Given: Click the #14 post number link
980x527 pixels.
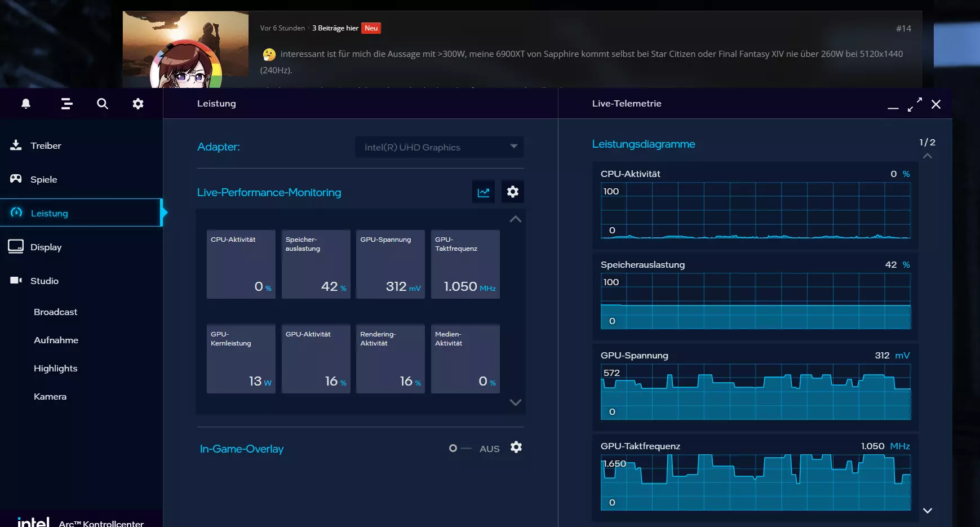Looking at the screenshot, I should (903, 28).
